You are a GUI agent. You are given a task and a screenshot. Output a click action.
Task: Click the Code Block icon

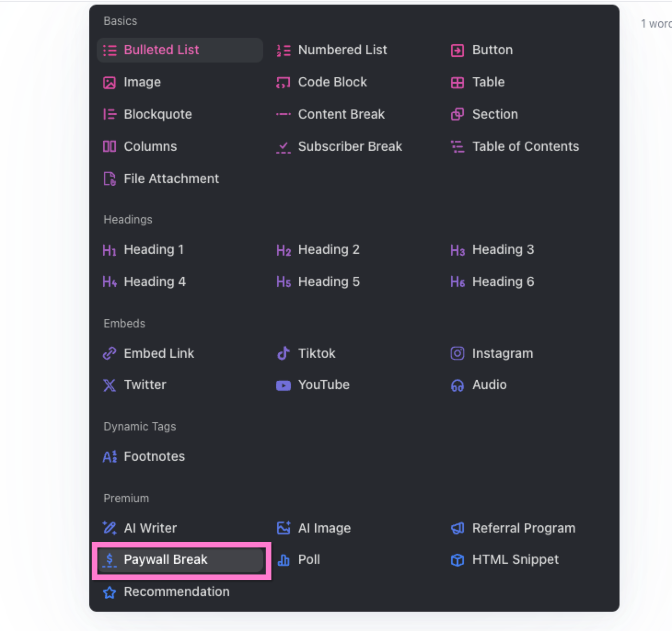284,82
